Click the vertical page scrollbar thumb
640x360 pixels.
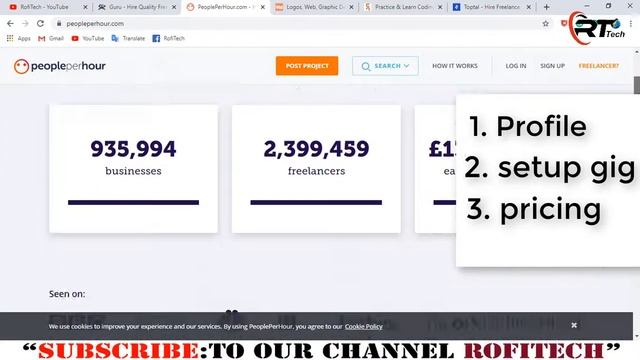[x=636, y=85]
